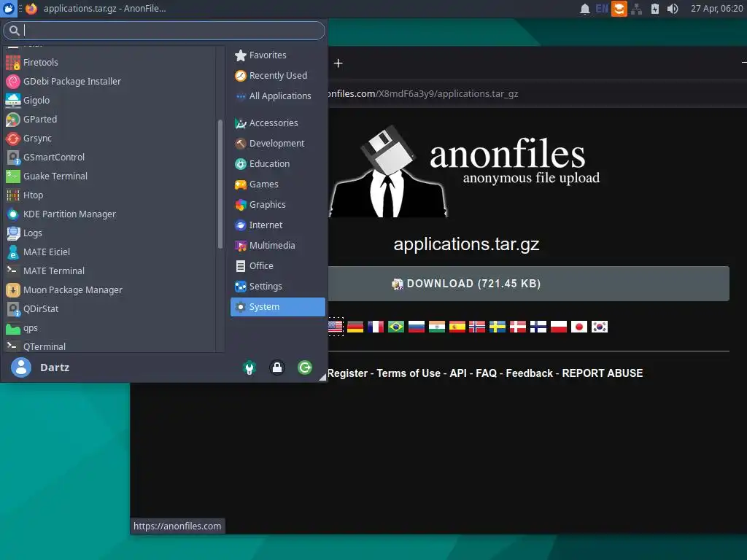Click the volume speaker tray icon
The image size is (747, 560).
click(x=672, y=9)
